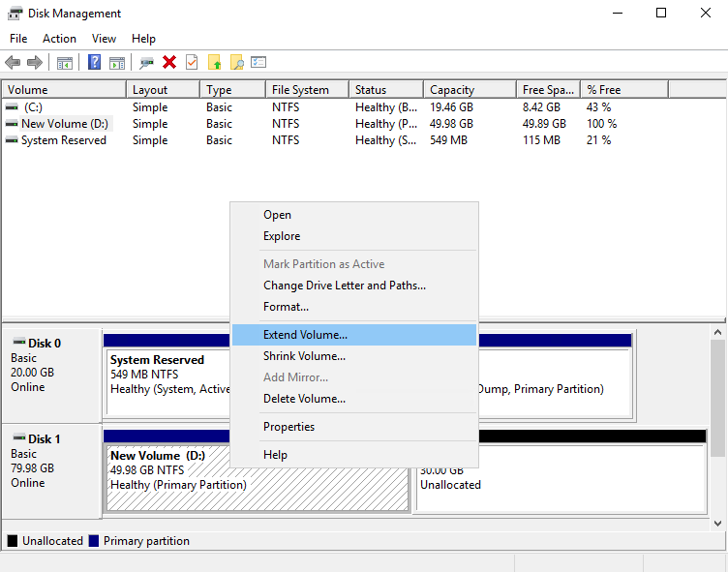Screen dimensions: 728x572
Task: Click the scroll up arrow in disk pane
Action: point(717,332)
